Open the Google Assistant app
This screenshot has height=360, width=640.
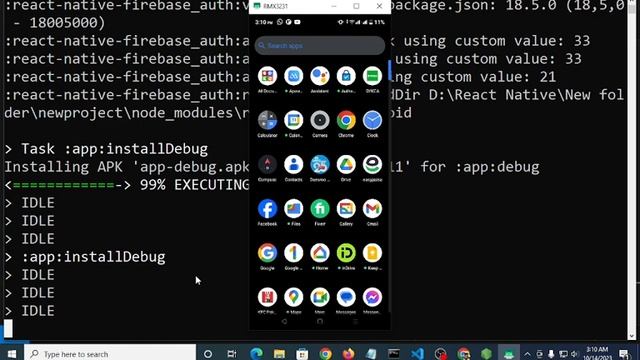tap(320, 76)
